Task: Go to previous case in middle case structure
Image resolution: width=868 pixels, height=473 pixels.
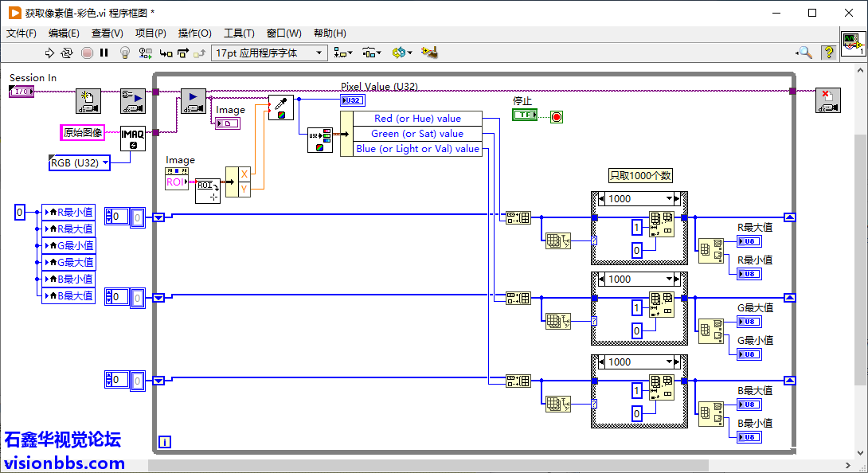Action: tap(602, 279)
